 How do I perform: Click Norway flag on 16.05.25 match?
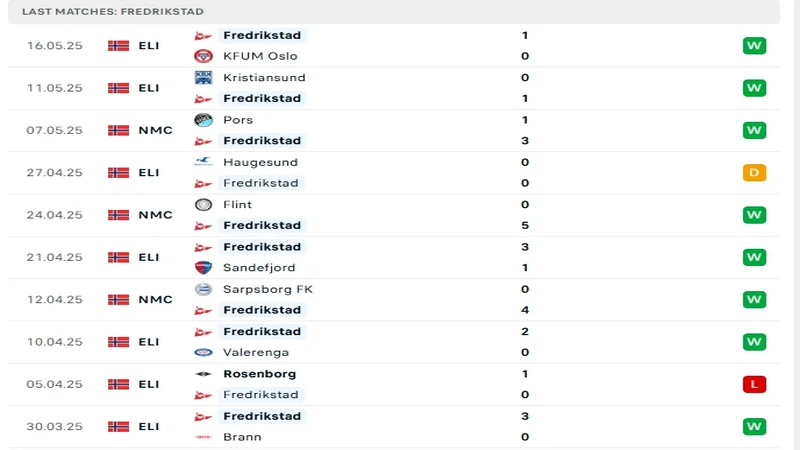(x=118, y=45)
